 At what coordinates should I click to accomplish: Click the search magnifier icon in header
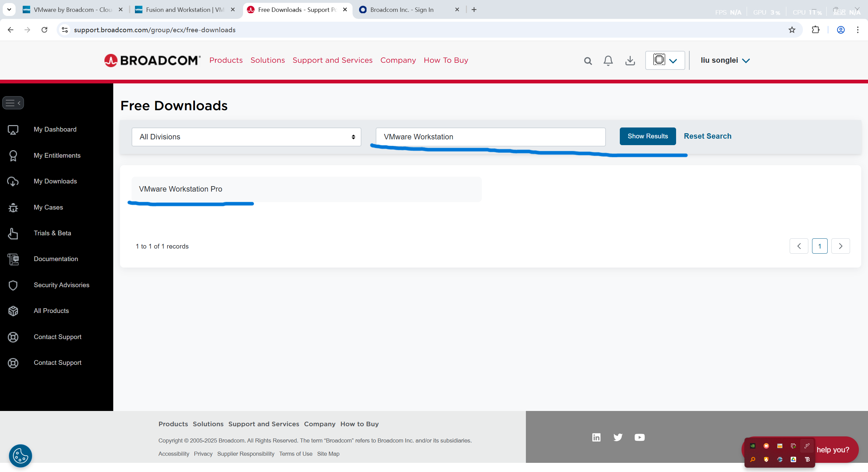point(588,61)
